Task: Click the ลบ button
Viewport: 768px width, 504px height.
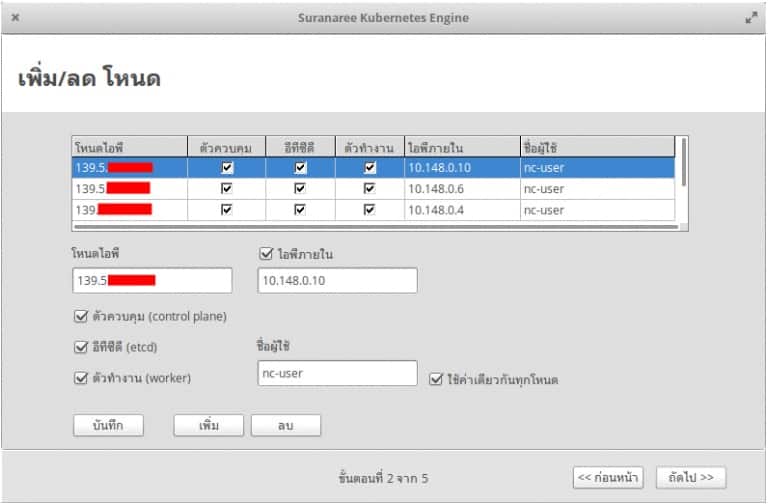Action: (x=286, y=425)
